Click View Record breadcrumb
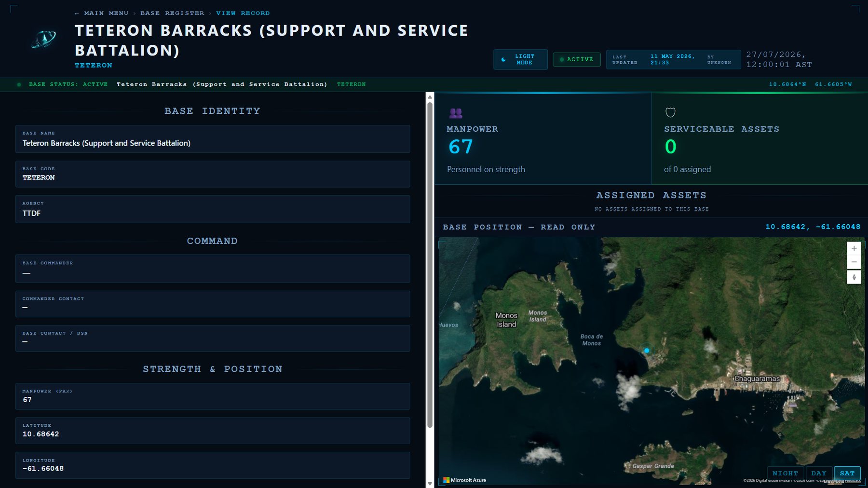 click(243, 13)
